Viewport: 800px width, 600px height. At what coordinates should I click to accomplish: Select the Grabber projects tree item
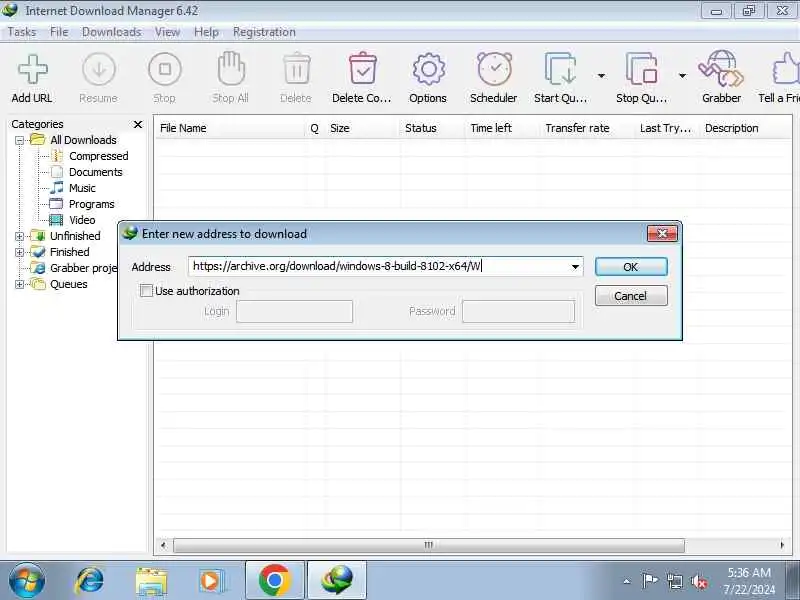(83, 268)
